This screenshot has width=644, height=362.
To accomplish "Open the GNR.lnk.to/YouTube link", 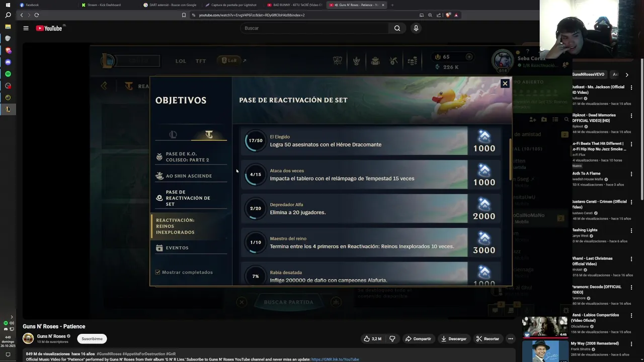I will click(x=335, y=359).
